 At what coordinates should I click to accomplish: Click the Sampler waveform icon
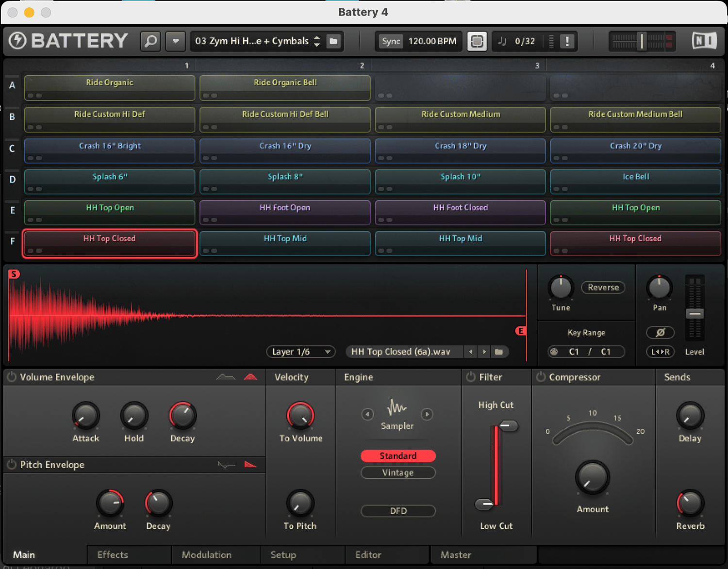coord(397,407)
